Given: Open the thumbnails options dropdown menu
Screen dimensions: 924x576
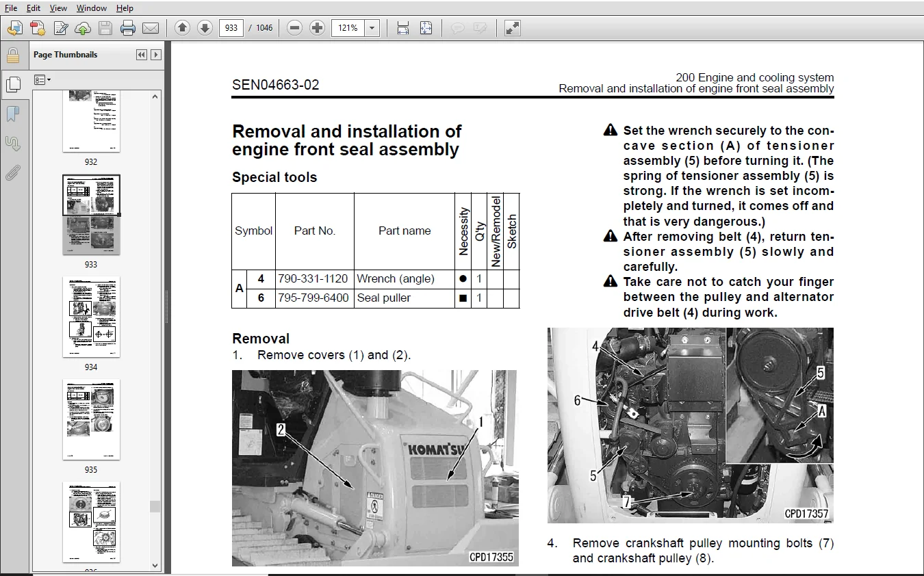Looking at the screenshot, I should (42, 80).
